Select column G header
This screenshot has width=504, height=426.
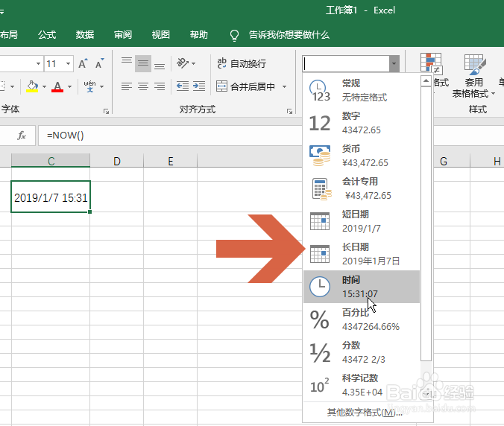pyautogui.click(x=444, y=161)
